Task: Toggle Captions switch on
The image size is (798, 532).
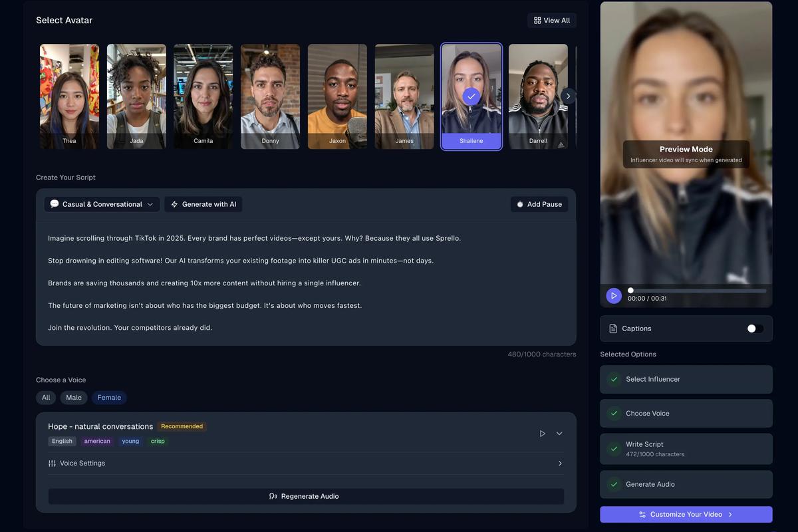Action: [x=755, y=329]
